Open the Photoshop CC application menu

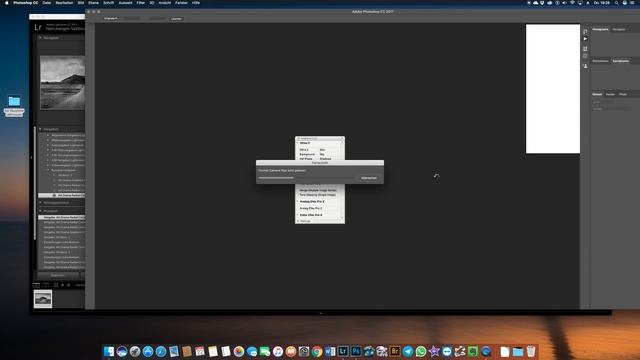click(26, 3)
